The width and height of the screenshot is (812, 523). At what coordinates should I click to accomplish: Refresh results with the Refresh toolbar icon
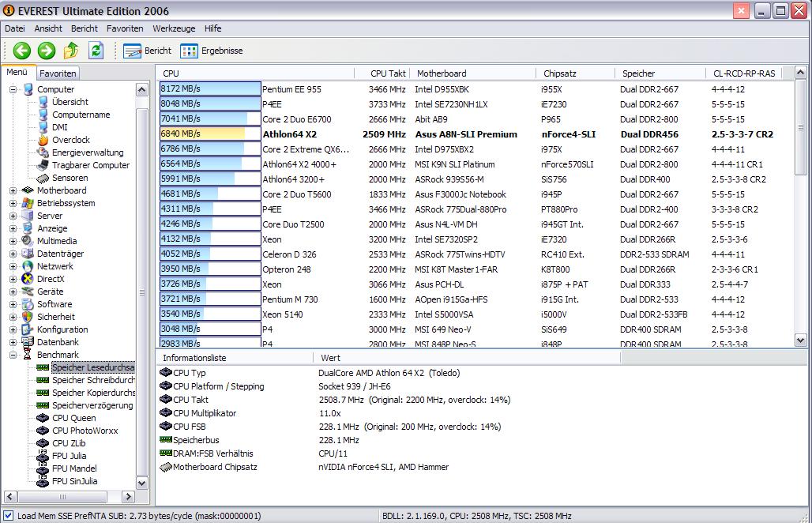[96, 51]
